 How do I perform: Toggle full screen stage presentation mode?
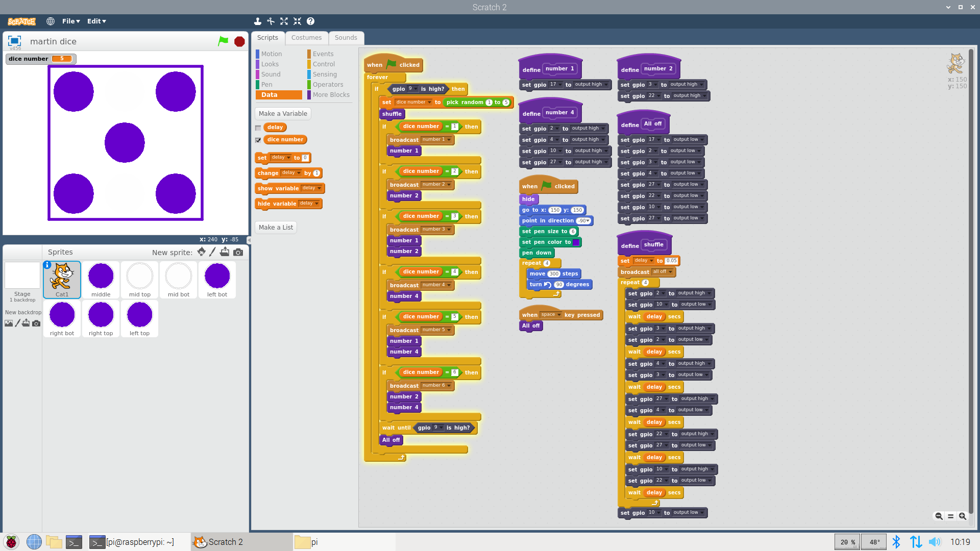14,41
